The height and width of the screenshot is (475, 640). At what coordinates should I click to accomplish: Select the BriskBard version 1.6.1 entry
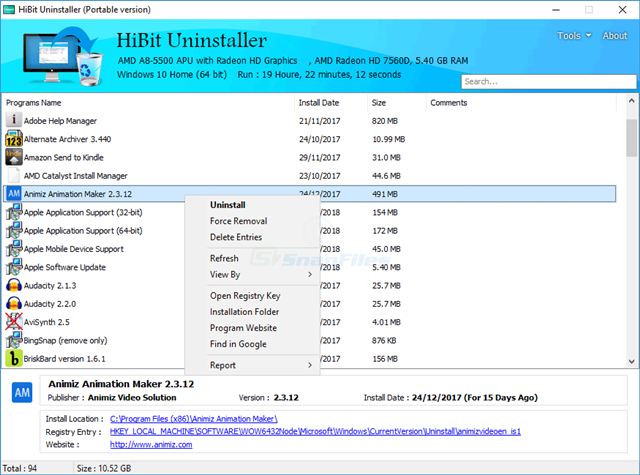pos(64,359)
